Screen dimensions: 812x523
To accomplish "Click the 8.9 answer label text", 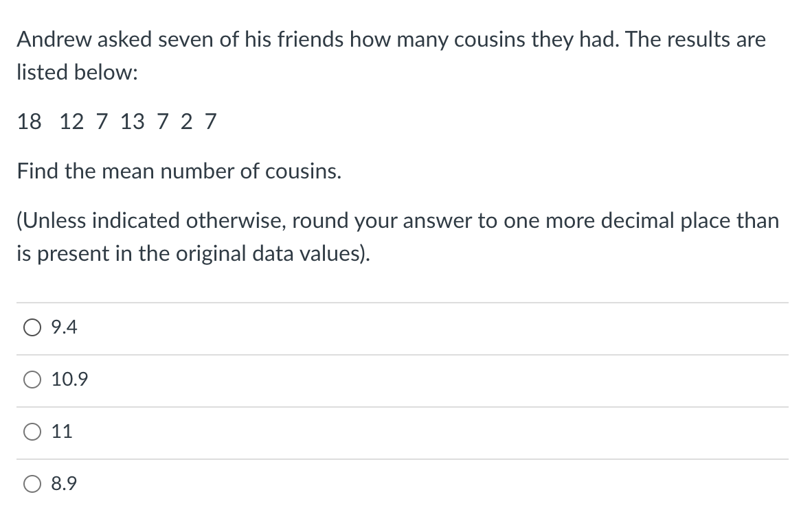I will click(x=63, y=484).
